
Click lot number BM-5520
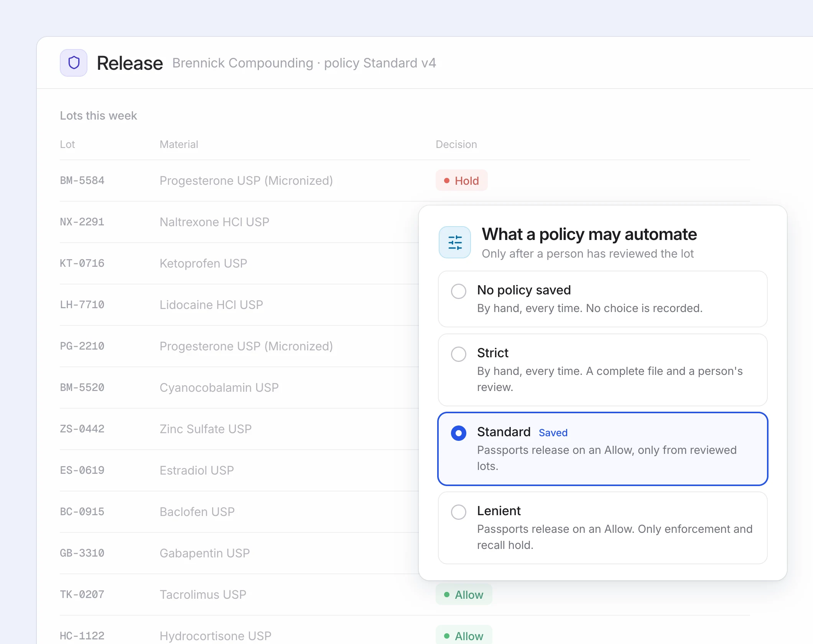(82, 388)
